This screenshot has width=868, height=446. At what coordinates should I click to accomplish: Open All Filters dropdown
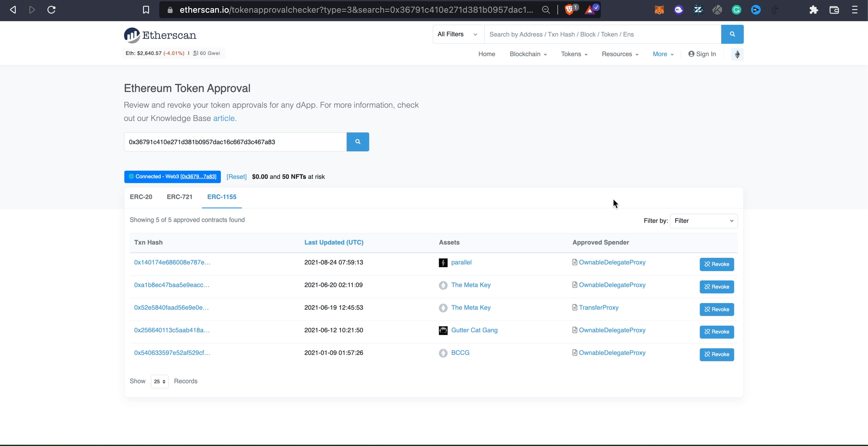tap(458, 34)
